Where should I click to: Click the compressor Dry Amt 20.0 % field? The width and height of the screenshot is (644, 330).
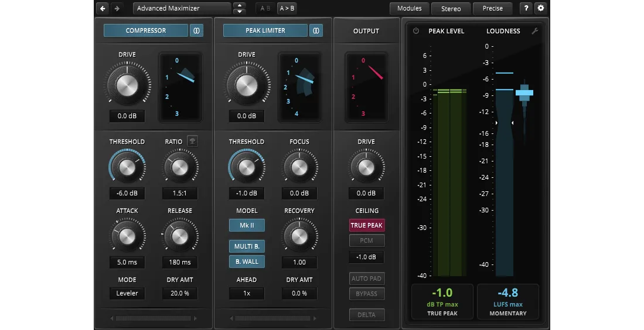179,293
